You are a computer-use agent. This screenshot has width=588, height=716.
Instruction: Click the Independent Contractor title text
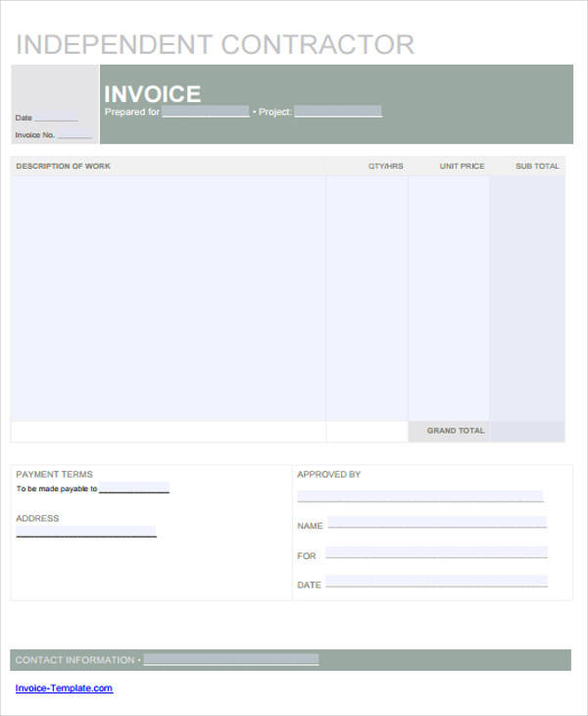click(216, 45)
